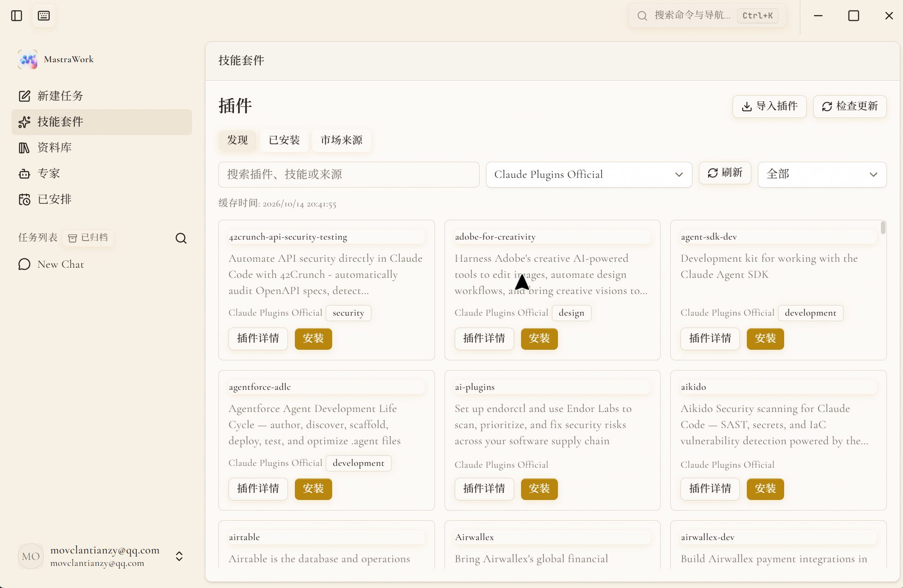Open the keyboard shortcuts icon
This screenshot has height=588, width=903.
click(x=44, y=16)
